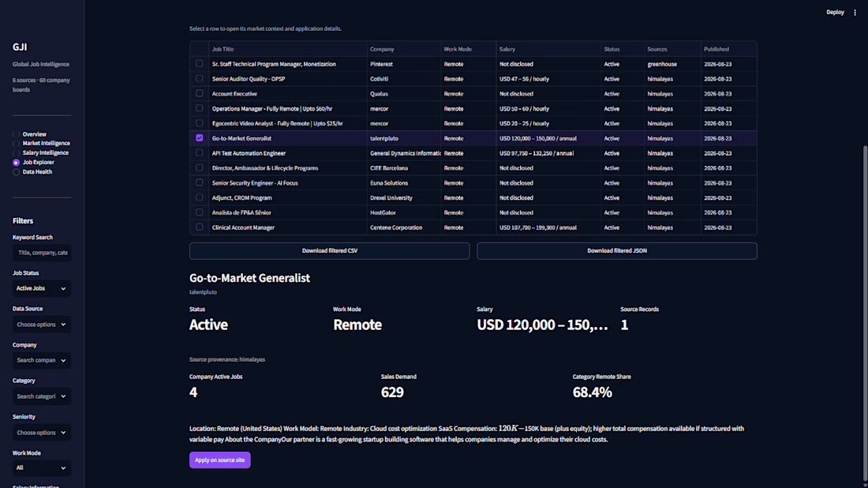The height and width of the screenshot is (488, 868).
Task: Click the page vertical scrollbar
Action: (x=865, y=313)
